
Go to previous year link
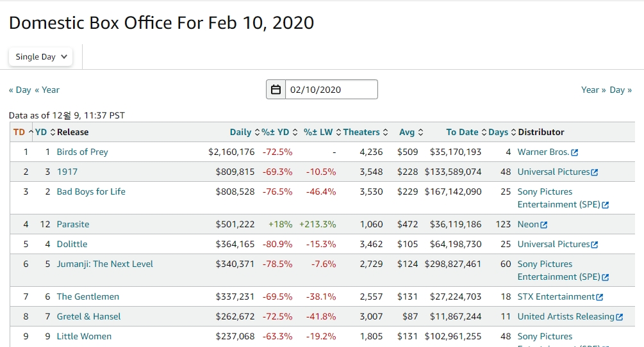click(x=47, y=90)
